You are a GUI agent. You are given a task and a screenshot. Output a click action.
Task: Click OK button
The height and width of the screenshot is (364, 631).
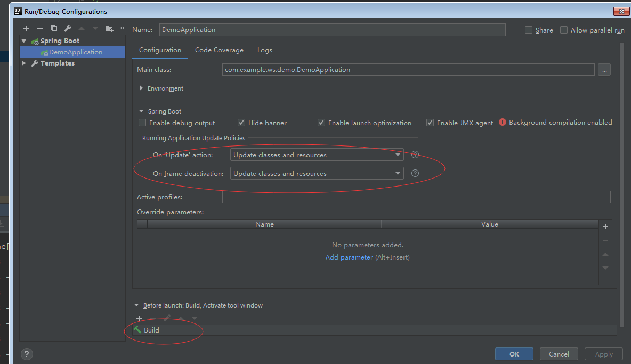point(514,354)
